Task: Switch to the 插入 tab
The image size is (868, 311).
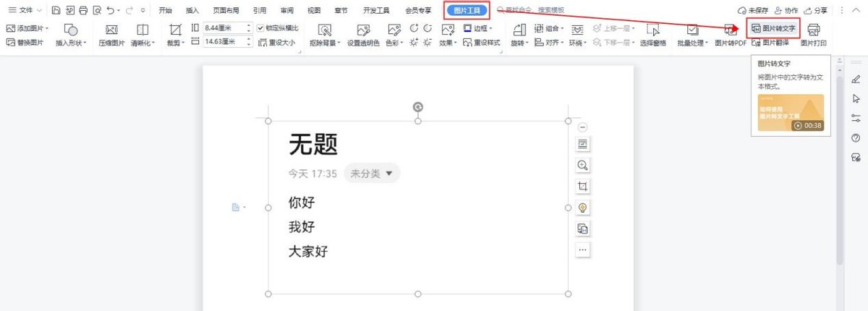Action: [192, 11]
